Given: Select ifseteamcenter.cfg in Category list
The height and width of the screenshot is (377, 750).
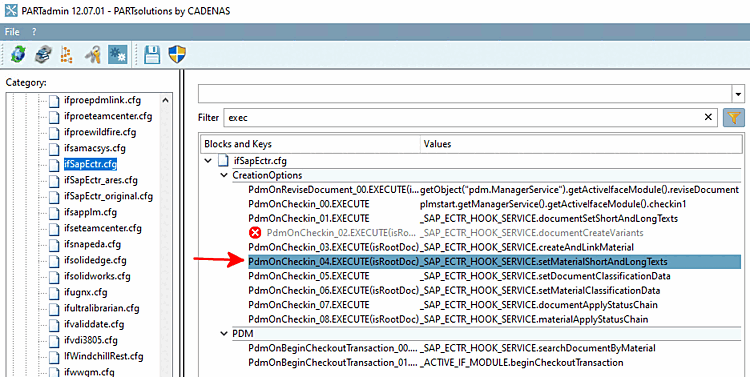Looking at the screenshot, I should (103, 228).
